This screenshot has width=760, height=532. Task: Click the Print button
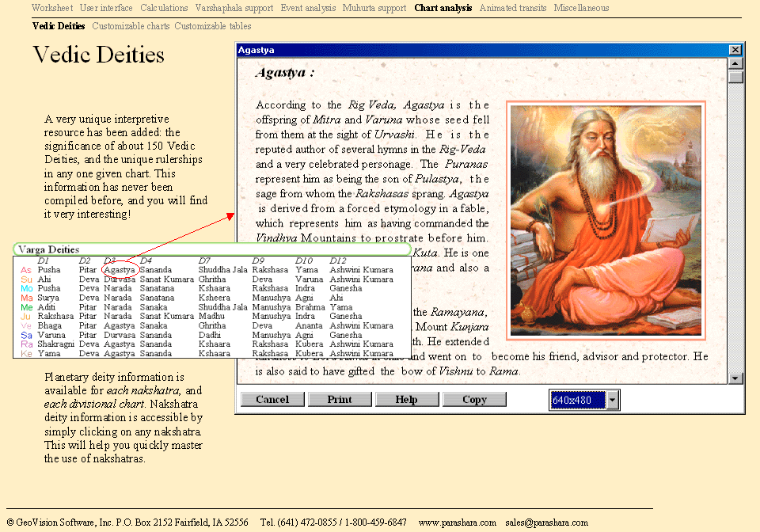[x=340, y=399]
